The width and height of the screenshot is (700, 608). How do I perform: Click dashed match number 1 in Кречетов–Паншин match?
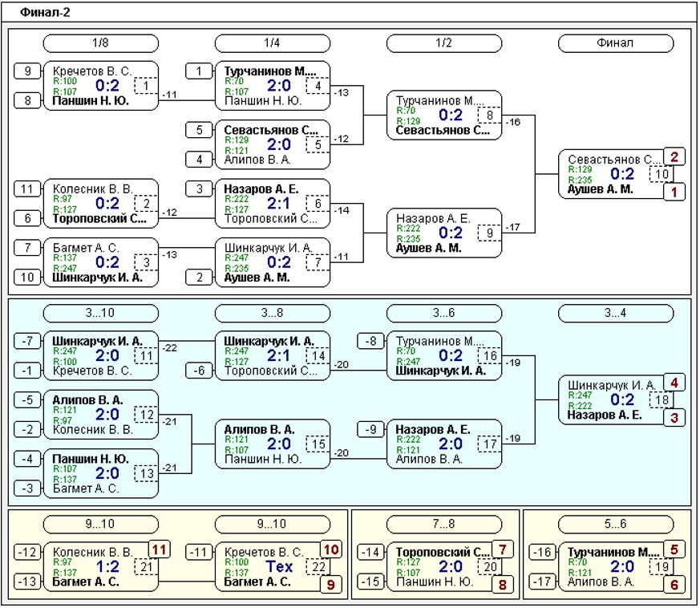pos(146,86)
